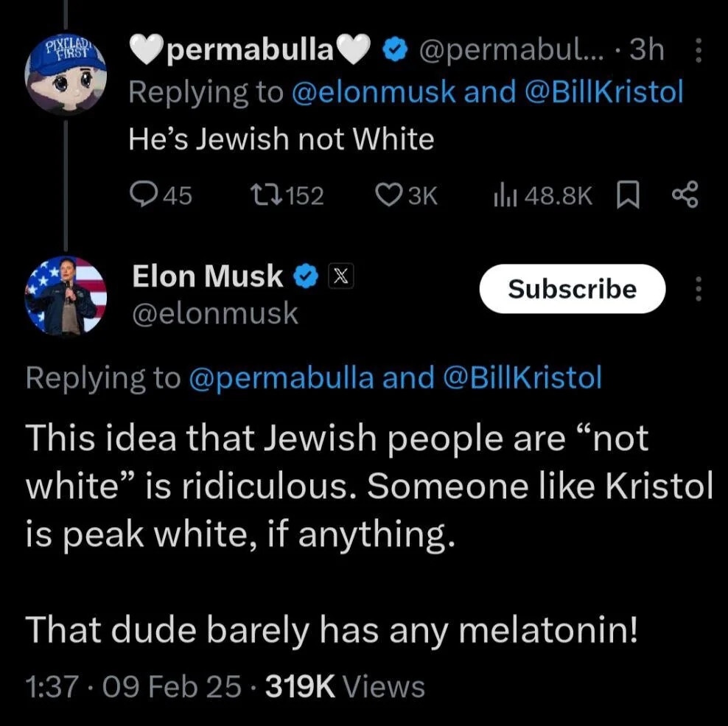This screenshot has height=726, width=728.
Task: Subscribe to Elon Musk
Action: coord(573,289)
